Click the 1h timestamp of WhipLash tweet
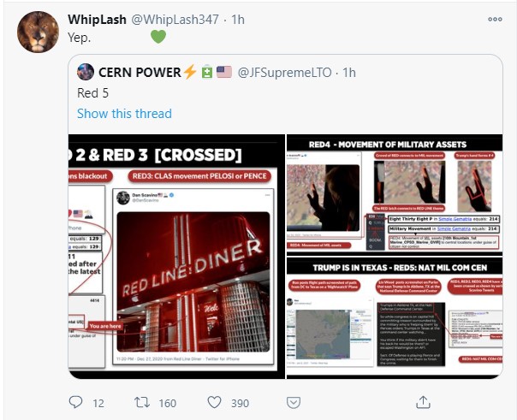This screenshot has height=420, width=517. pyautogui.click(x=238, y=20)
